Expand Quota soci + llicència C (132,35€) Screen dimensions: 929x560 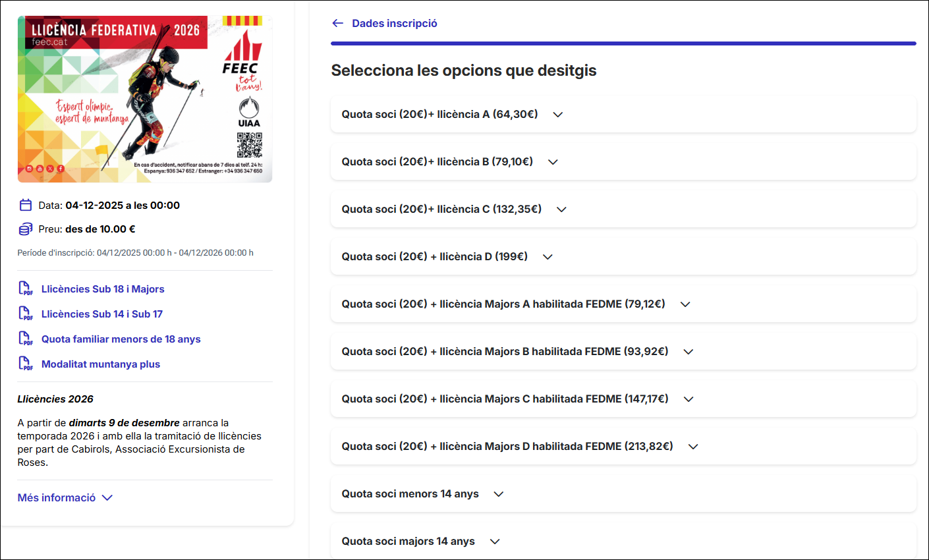point(561,210)
